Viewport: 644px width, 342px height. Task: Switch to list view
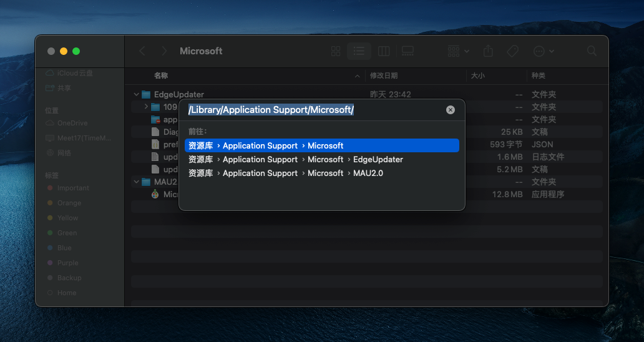point(359,51)
